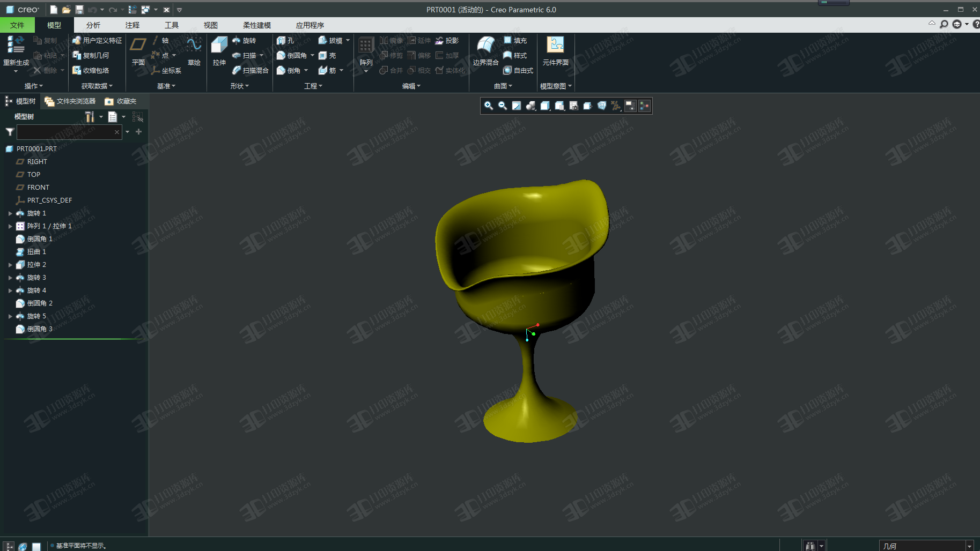The height and width of the screenshot is (551, 980).
Task: Open the 模型意图 group dropdown
Action: (x=556, y=86)
